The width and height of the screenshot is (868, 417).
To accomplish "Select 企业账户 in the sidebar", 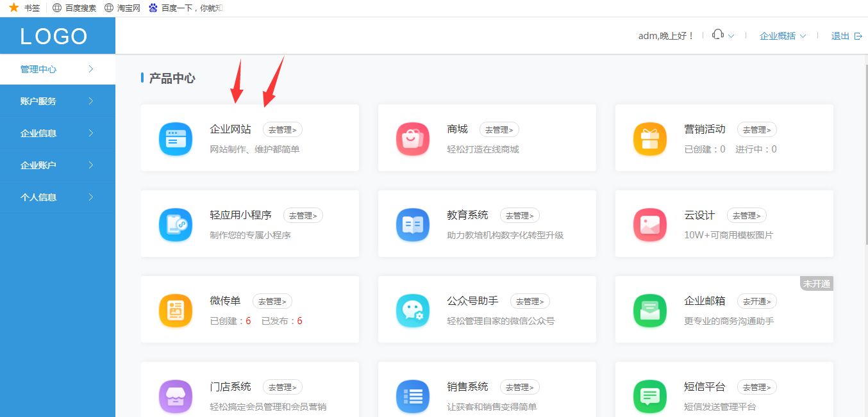I will 58,165.
